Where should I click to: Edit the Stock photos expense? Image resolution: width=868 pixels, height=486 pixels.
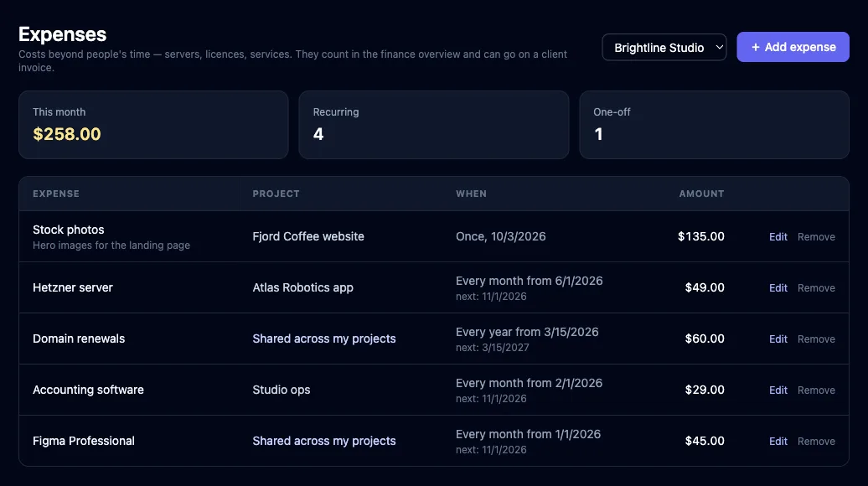(778, 237)
